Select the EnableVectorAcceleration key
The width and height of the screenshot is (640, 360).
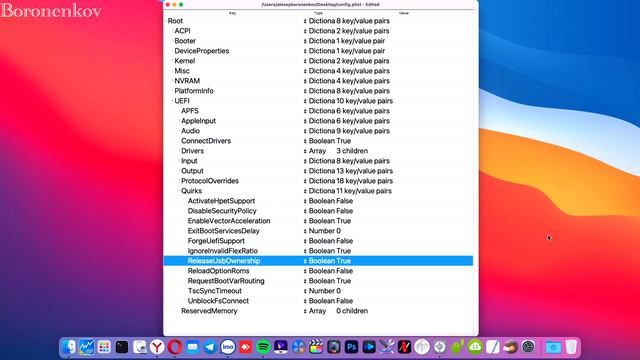point(229,221)
